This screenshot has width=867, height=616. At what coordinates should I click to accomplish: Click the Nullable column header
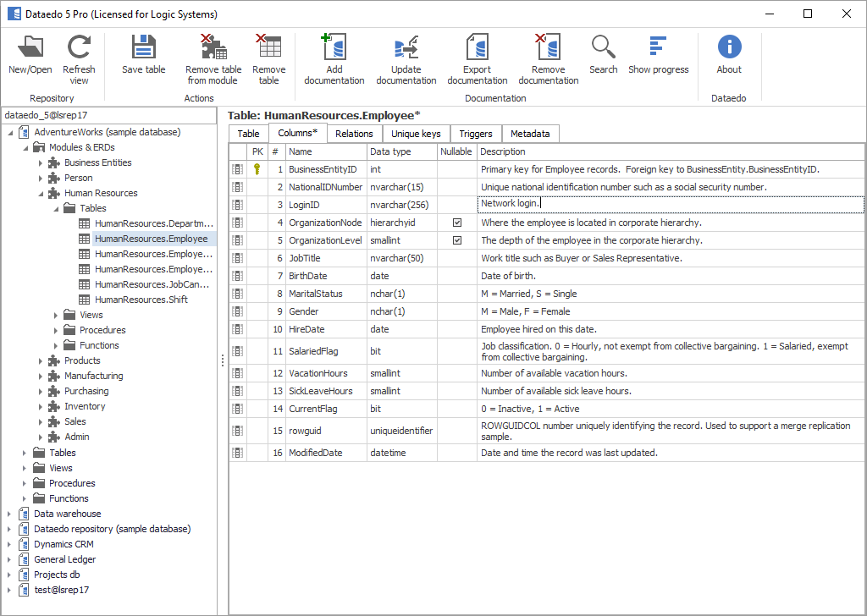(456, 151)
